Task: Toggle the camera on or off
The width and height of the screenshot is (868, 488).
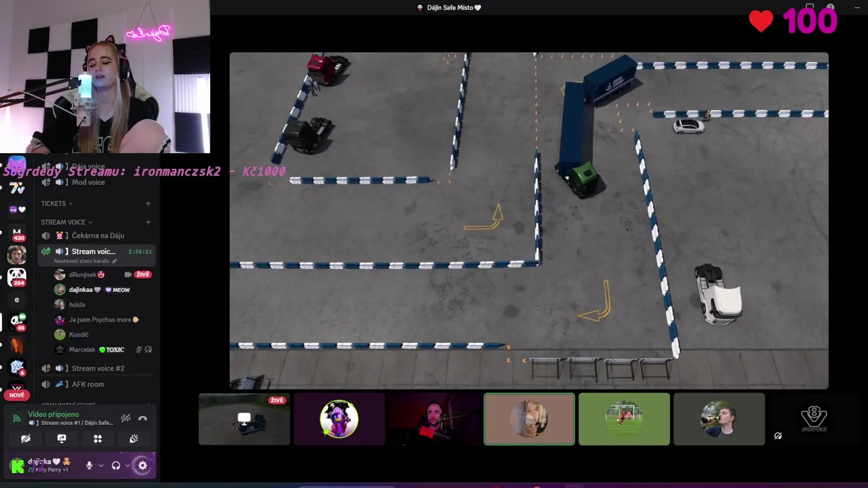Action: (26, 439)
